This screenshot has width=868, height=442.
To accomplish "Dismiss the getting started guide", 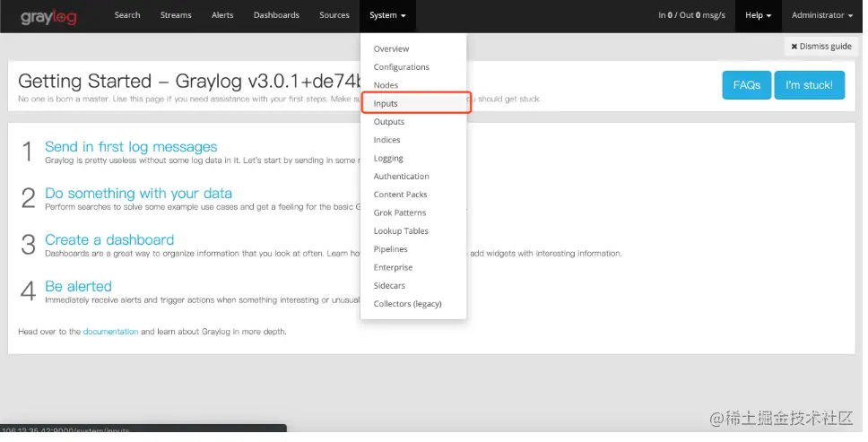I will tap(821, 46).
